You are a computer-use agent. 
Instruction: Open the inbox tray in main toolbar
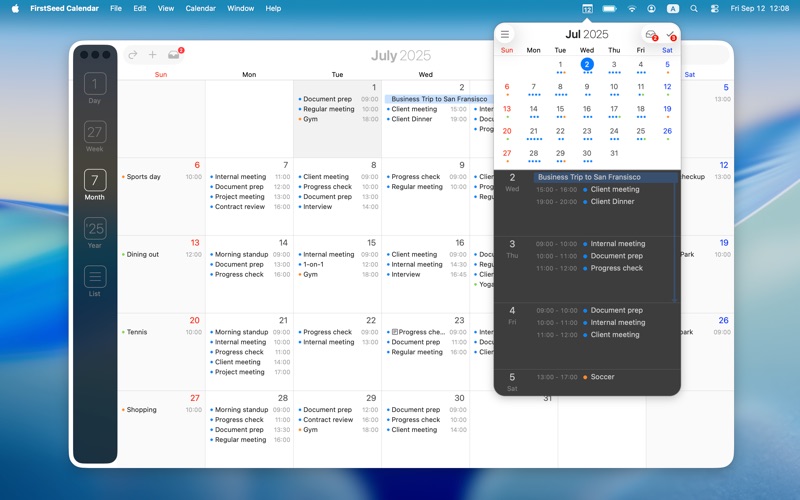174,55
